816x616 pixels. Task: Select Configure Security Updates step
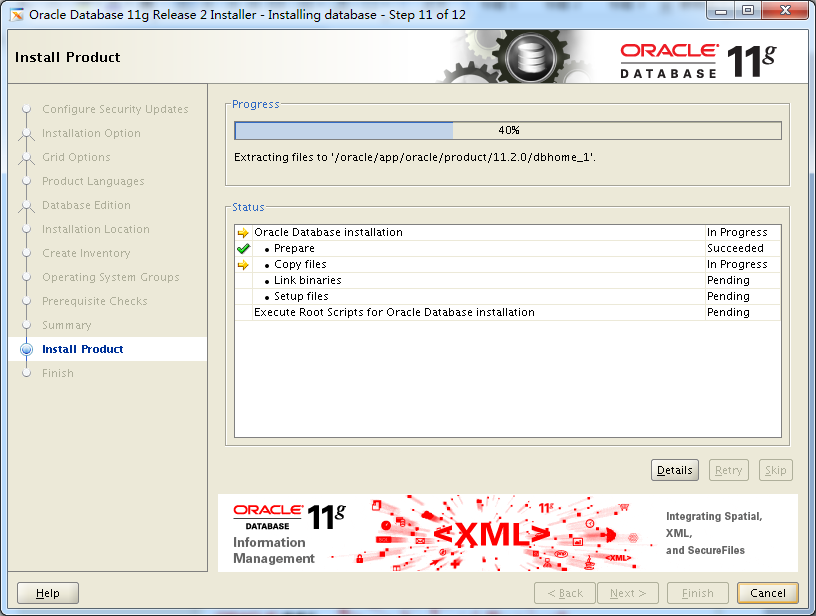click(x=115, y=109)
